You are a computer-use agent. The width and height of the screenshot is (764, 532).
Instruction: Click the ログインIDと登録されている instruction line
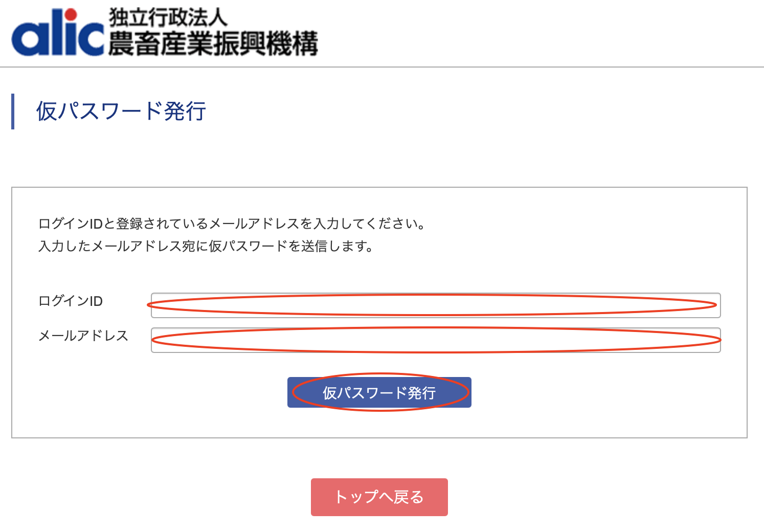[x=233, y=224]
